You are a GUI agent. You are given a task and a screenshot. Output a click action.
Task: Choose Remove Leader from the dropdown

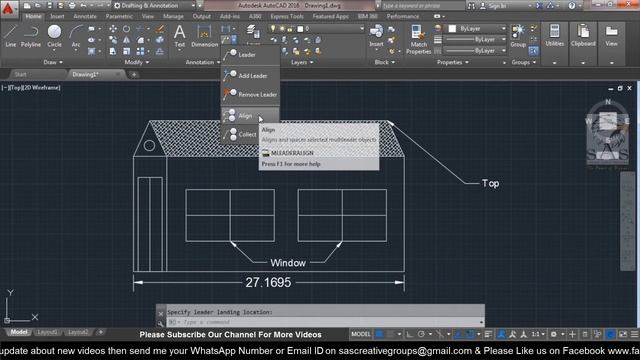250,94
